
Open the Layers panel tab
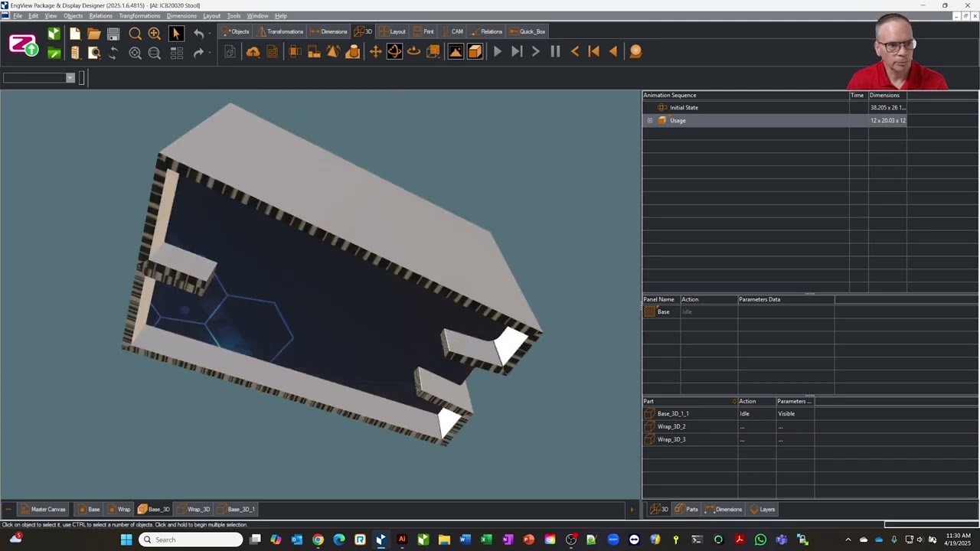tap(763, 510)
